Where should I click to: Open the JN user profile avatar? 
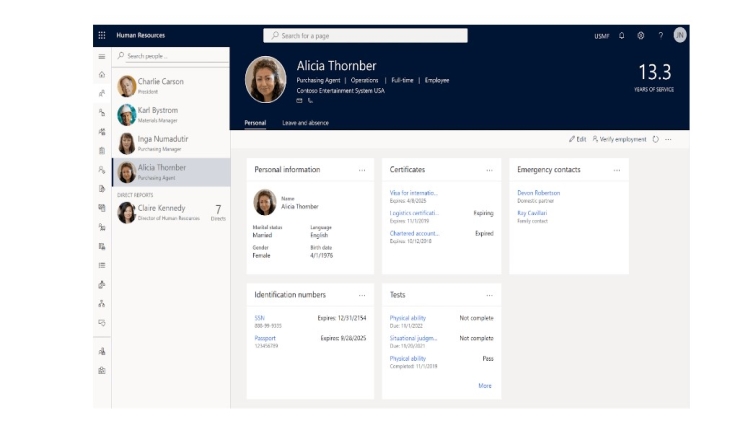click(680, 36)
